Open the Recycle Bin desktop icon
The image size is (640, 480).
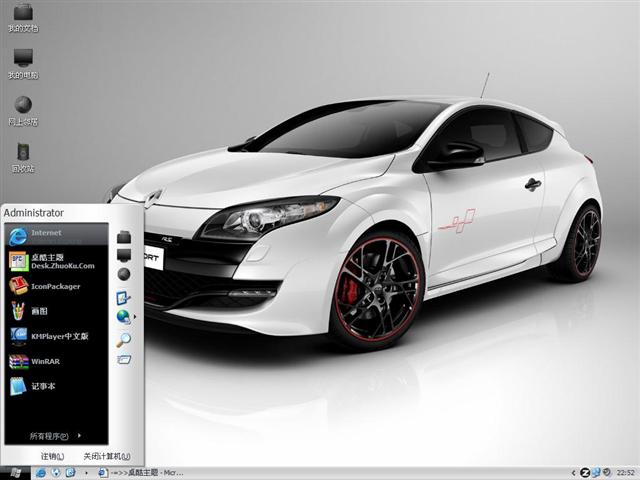pyautogui.click(x=23, y=157)
